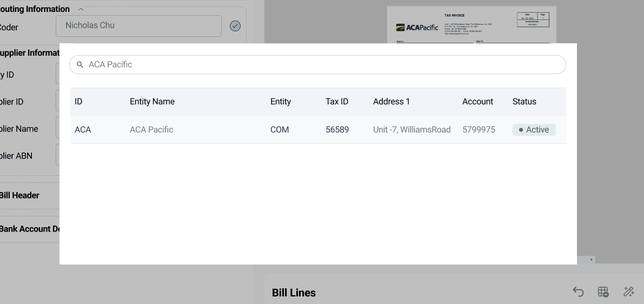Click the Active status badge
Image resolution: width=644 pixels, height=304 pixels.
tap(534, 130)
